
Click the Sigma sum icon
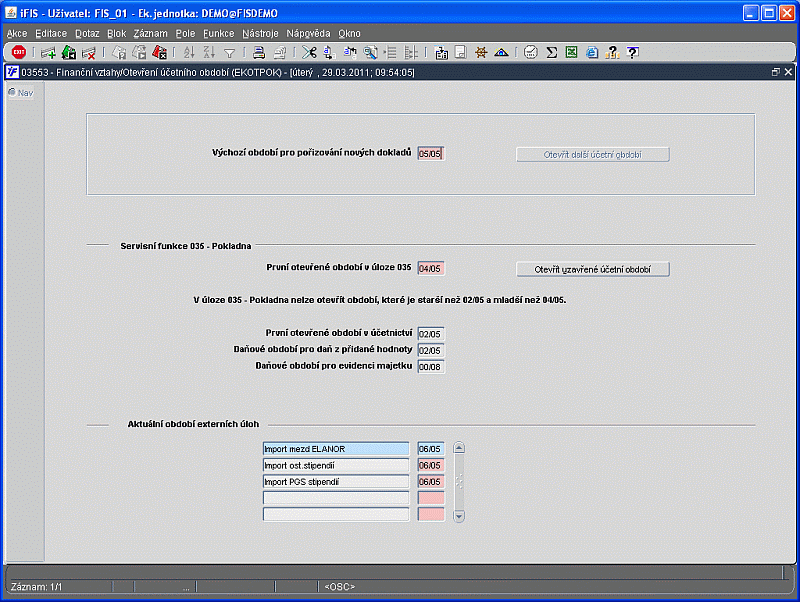pos(552,52)
